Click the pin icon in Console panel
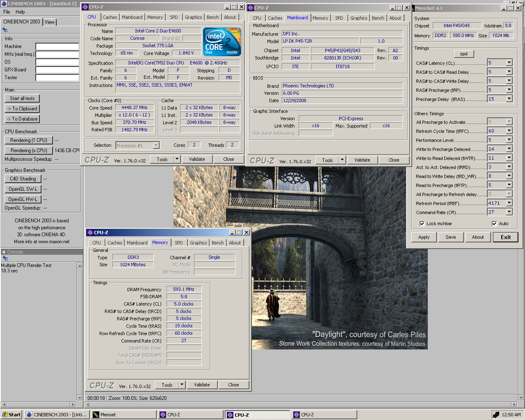This screenshot has height=420, width=525. tap(5, 258)
